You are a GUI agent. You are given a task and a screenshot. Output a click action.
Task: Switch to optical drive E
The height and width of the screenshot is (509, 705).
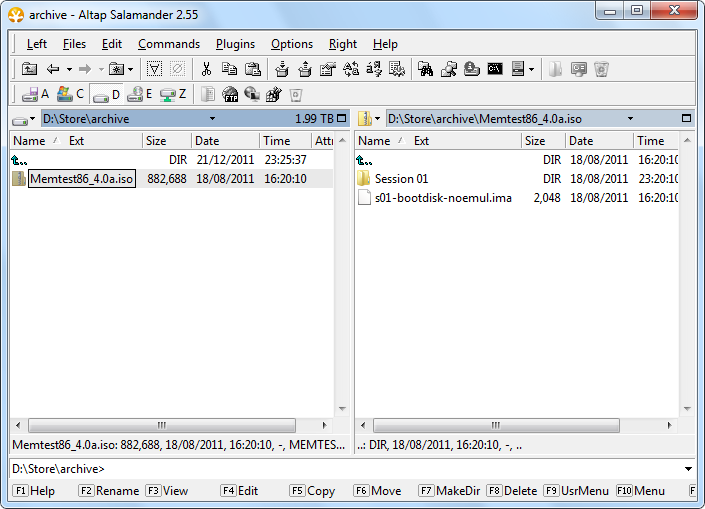point(139,94)
